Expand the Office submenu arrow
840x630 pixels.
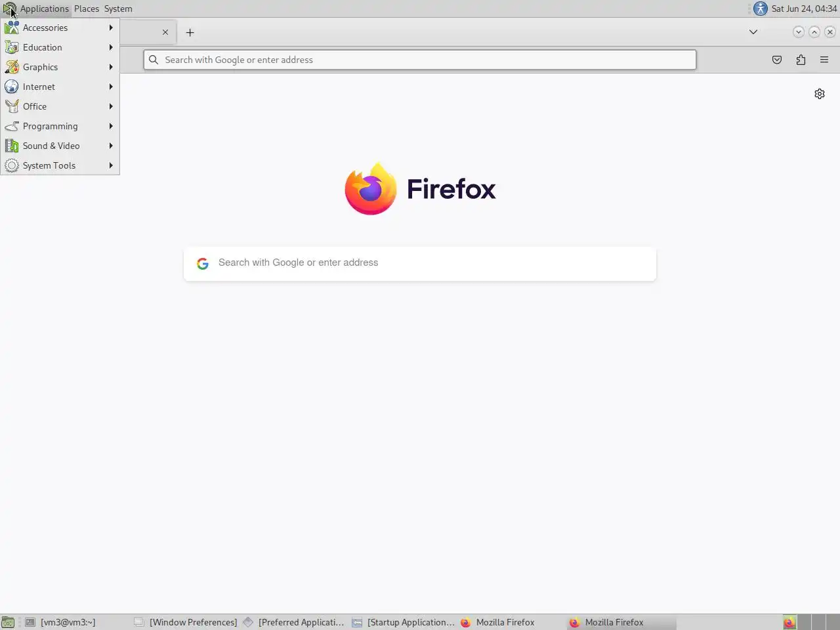[111, 106]
